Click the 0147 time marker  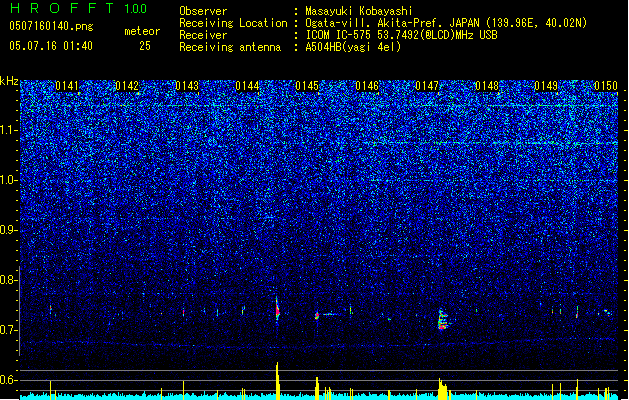pos(427,86)
